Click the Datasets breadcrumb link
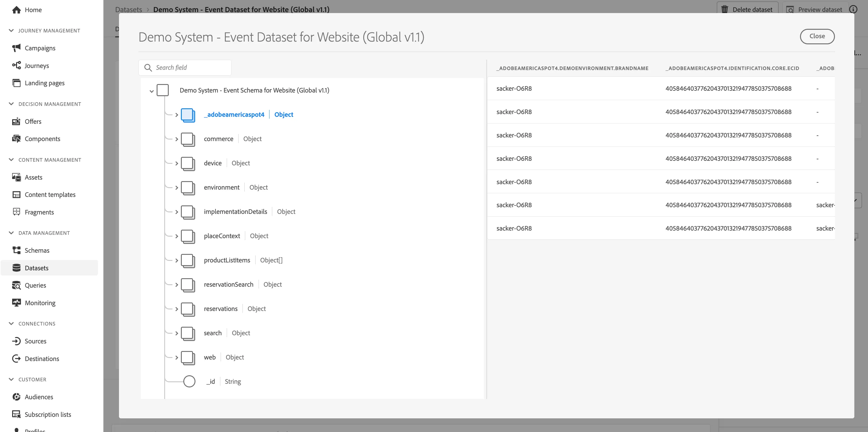The image size is (868, 432). click(x=128, y=9)
